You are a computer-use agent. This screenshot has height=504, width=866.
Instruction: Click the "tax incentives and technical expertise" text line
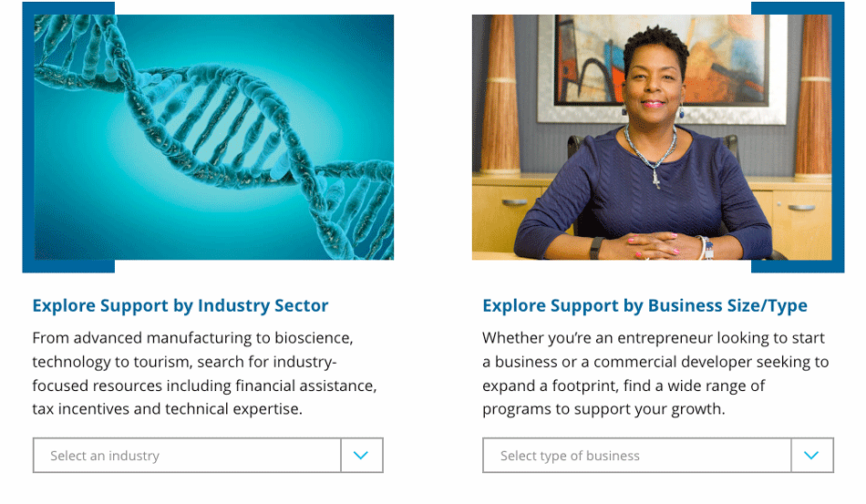pos(167,409)
